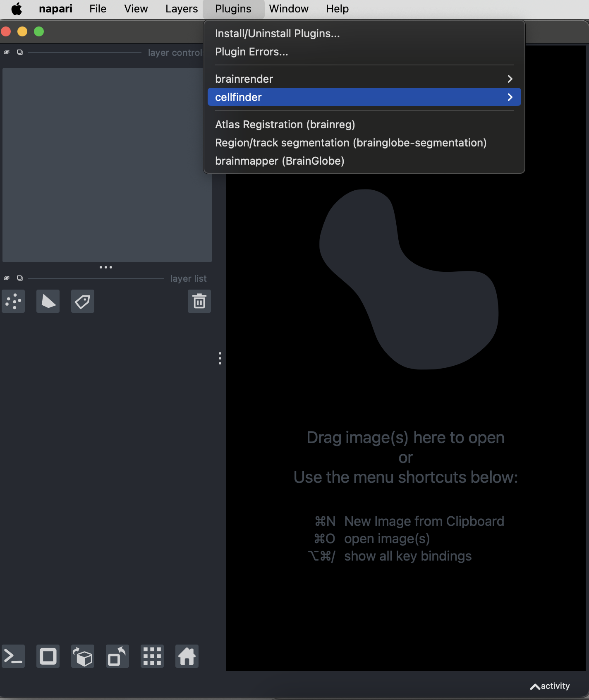
Task: Create a new labels layer
Action: point(83,301)
